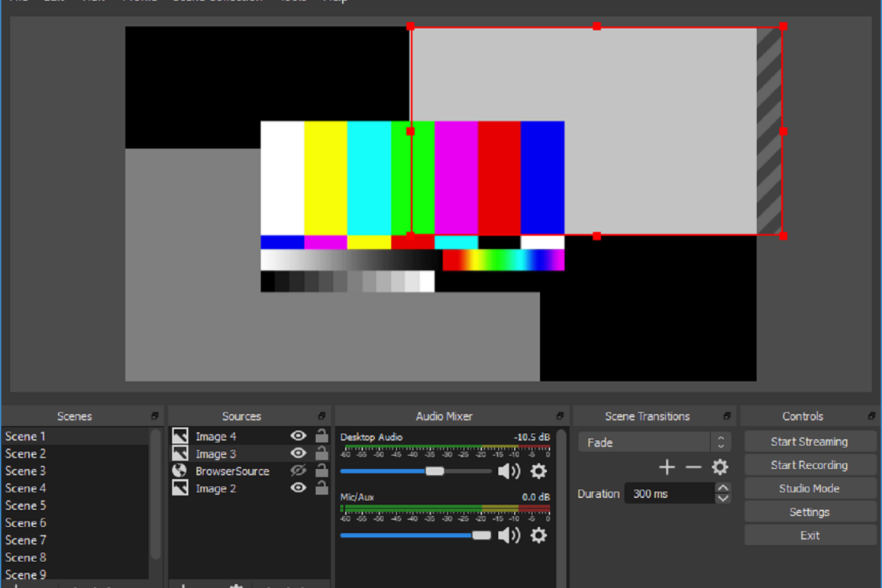Show the hidden BrowserSource
The height and width of the screenshot is (588, 882).
pyautogui.click(x=298, y=471)
